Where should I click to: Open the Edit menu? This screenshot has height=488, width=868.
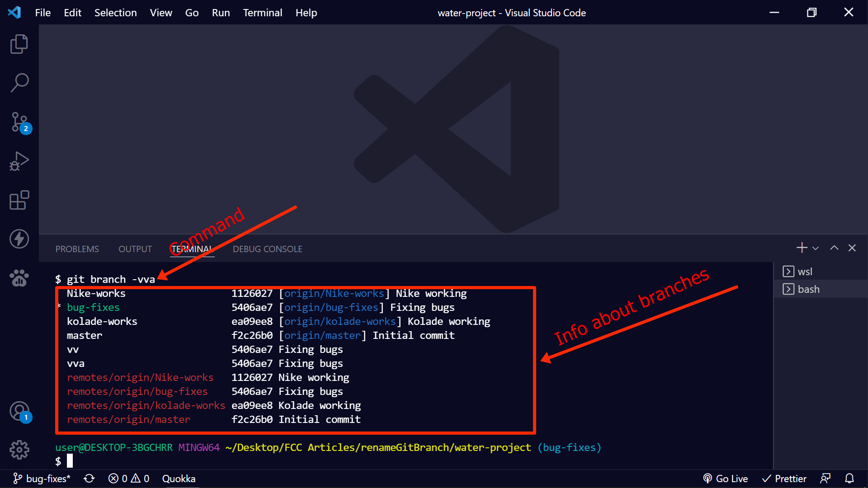pos(72,13)
